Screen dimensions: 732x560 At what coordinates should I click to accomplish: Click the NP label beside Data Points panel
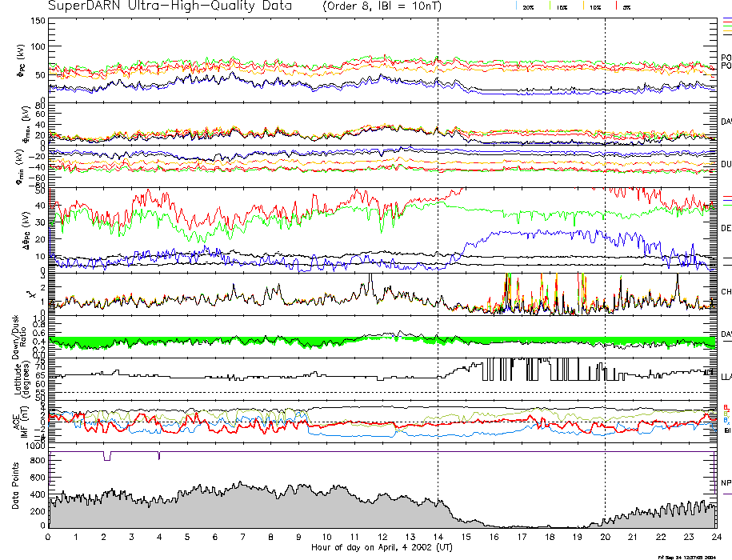pos(726,483)
